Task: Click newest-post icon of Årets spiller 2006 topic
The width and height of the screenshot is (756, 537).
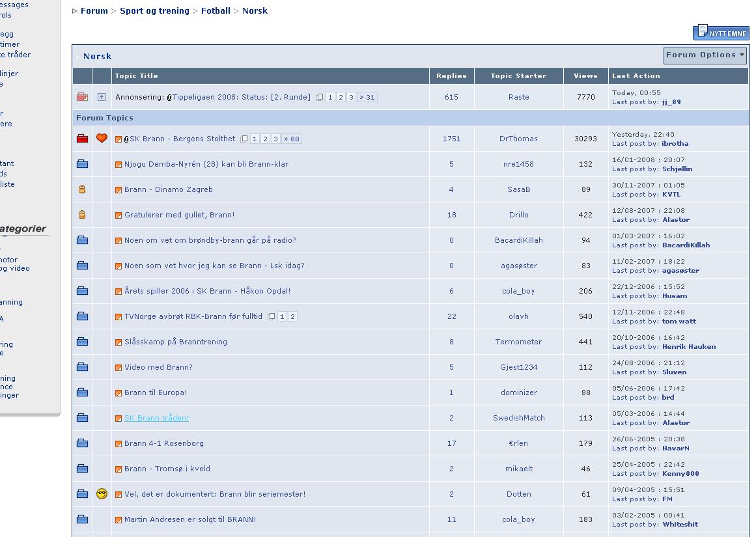Action: click(118, 292)
